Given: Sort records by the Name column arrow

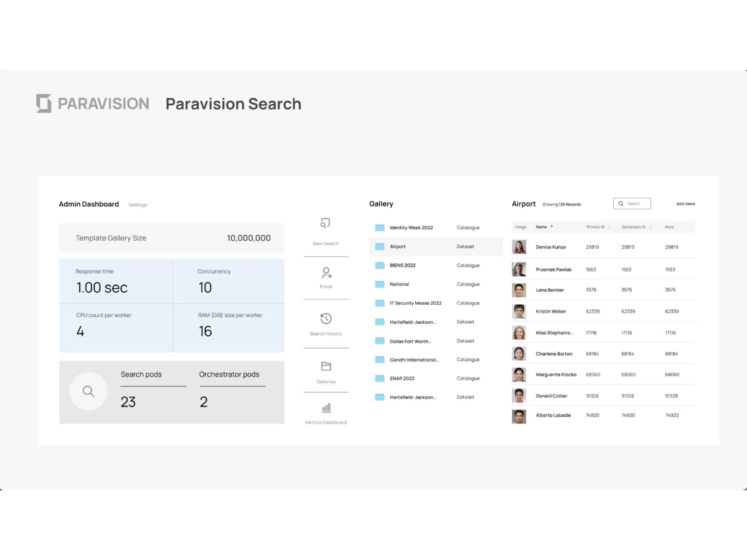Looking at the screenshot, I should pos(552,227).
